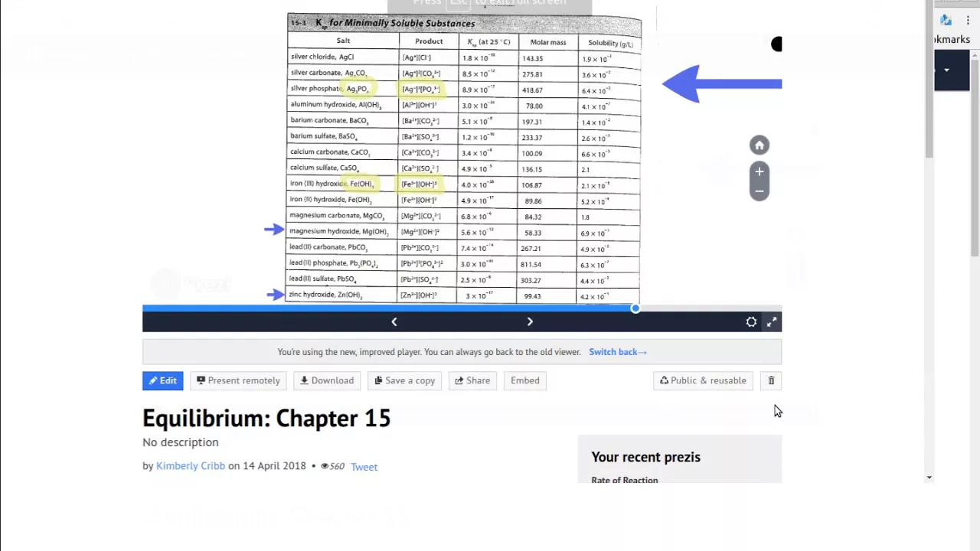Advance to next Prezi slide
The height and width of the screenshot is (551, 980).
tap(530, 321)
